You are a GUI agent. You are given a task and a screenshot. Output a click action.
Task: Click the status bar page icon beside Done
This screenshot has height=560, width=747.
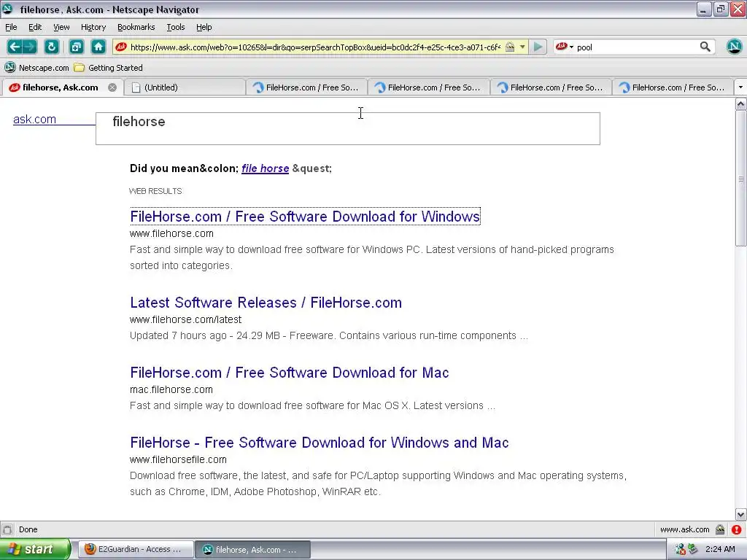click(7, 529)
